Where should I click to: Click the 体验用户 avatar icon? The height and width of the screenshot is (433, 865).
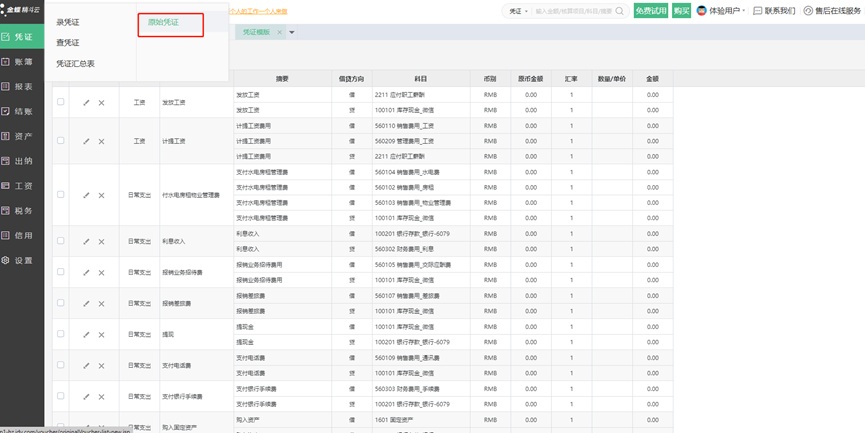pyautogui.click(x=702, y=10)
